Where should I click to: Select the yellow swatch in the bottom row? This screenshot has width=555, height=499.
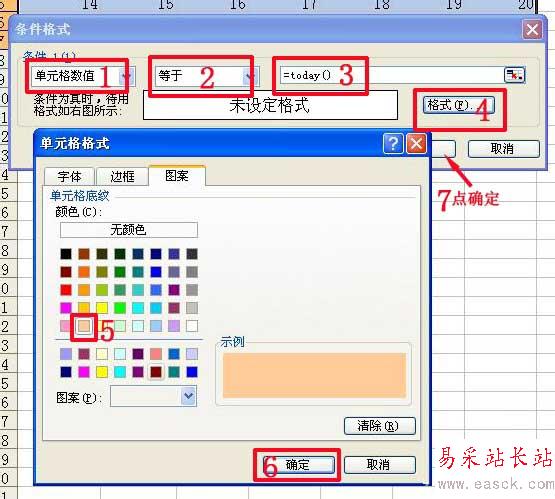102,372
